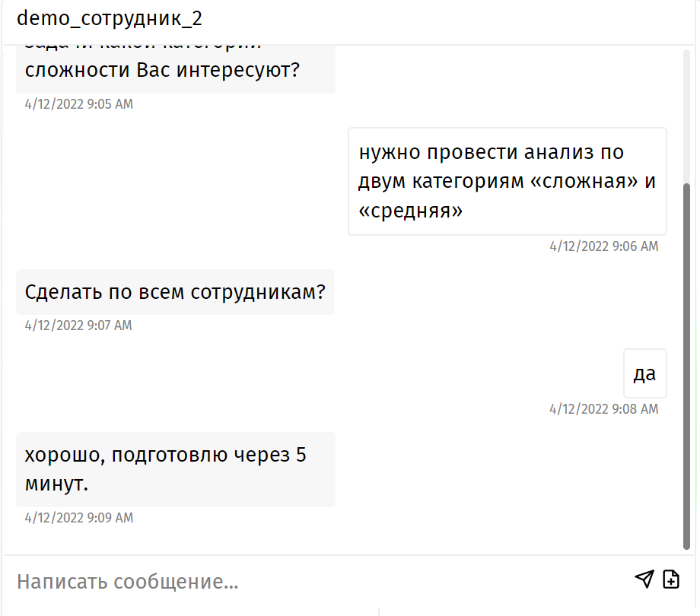Screen dimensions: 700x616
Task: Click the chat vertical scrollbar thumb
Action: (686, 366)
